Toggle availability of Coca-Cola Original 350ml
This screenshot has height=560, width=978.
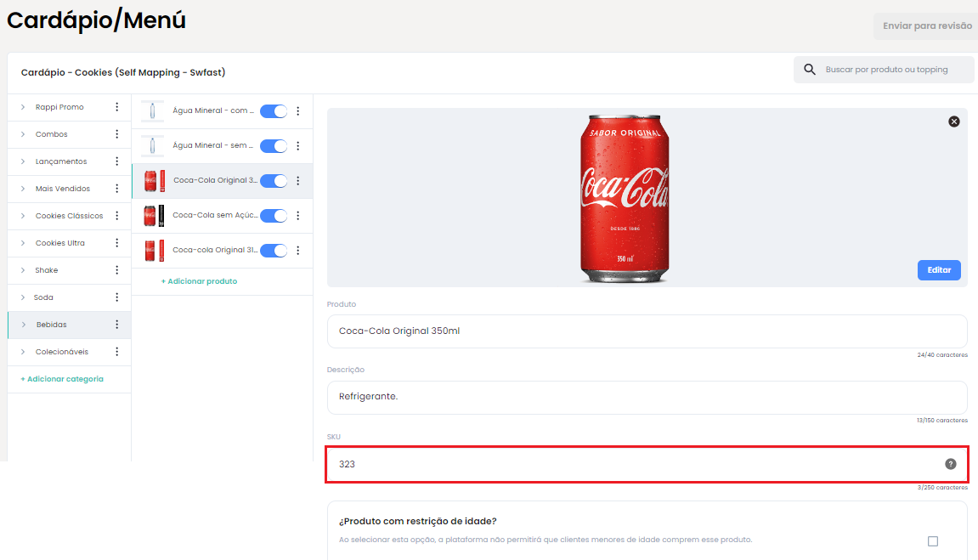pyautogui.click(x=274, y=181)
